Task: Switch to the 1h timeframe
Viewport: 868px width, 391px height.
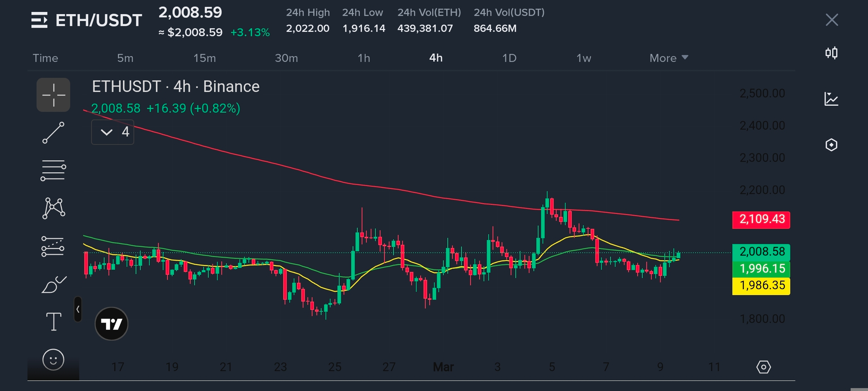Action: tap(364, 58)
